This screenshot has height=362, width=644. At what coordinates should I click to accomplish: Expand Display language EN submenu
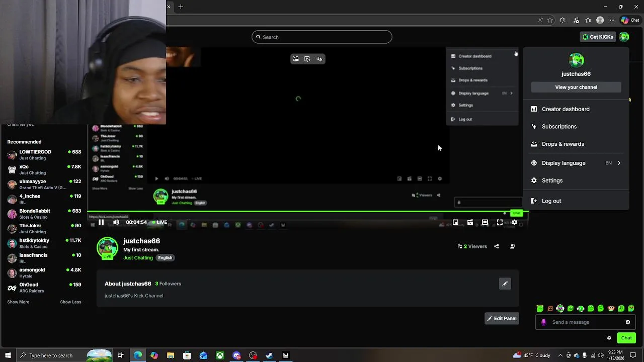(x=576, y=163)
